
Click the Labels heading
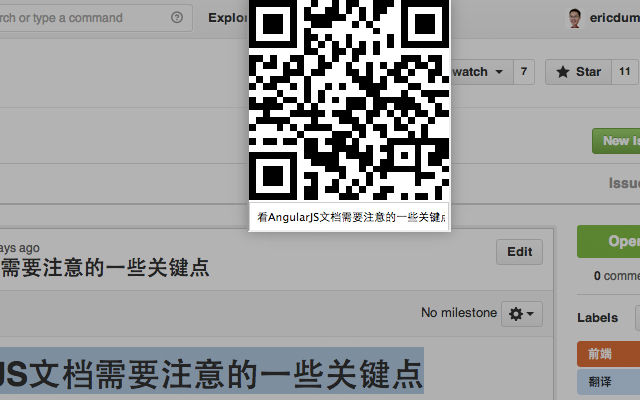point(598,318)
